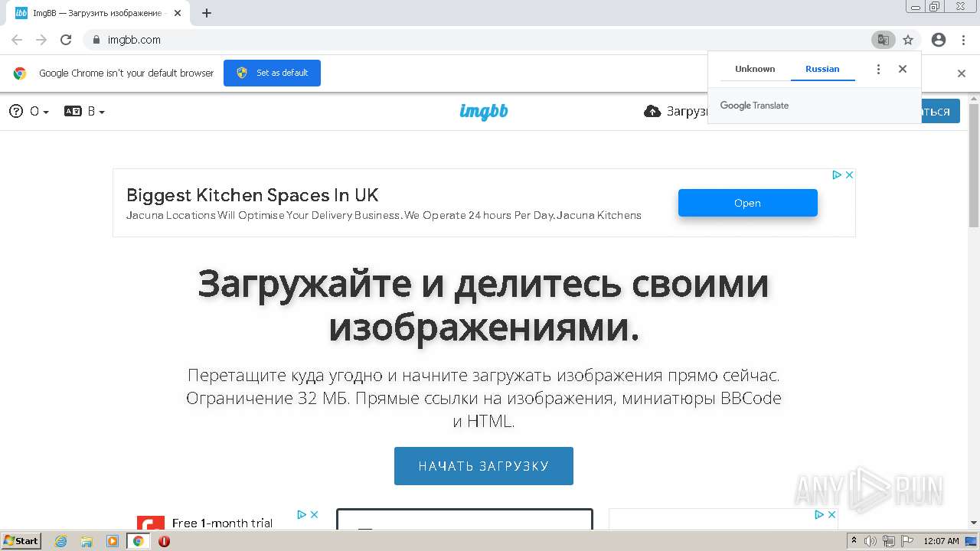Close the kitchen spaces ad

849,175
